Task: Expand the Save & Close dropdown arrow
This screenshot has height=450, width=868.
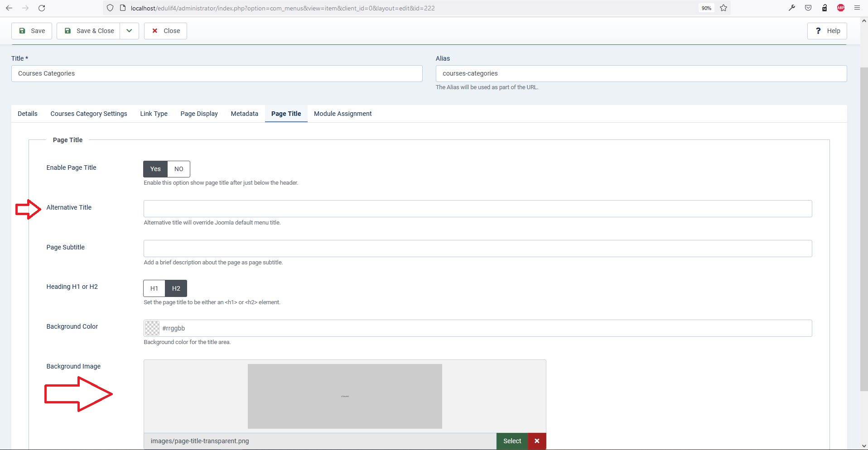Action: [129, 31]
